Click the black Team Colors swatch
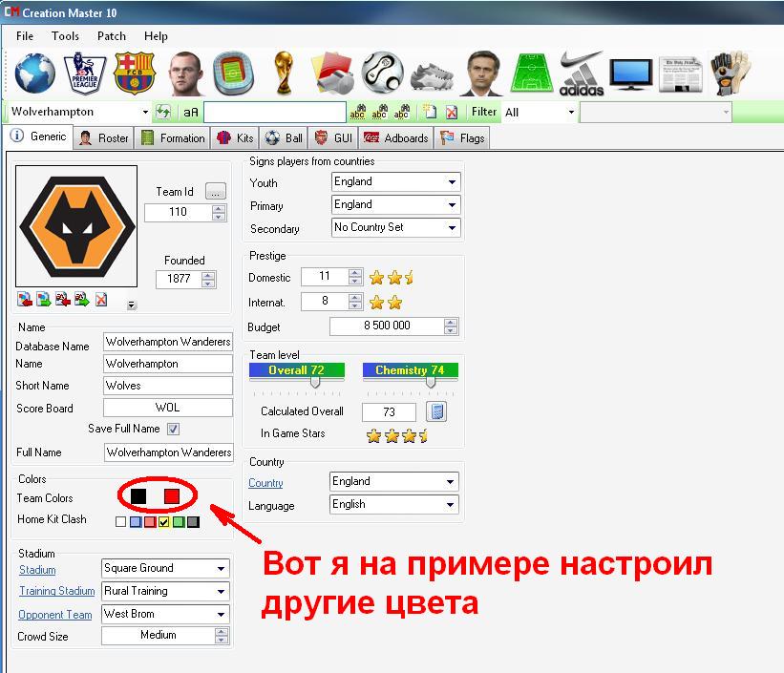784x673 pixels. click(x=138, y=496)
